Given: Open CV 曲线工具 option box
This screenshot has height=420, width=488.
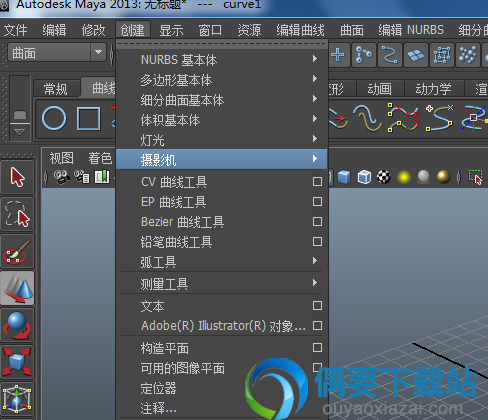Looking at the screenshot, I should click(x=317, y=182).
